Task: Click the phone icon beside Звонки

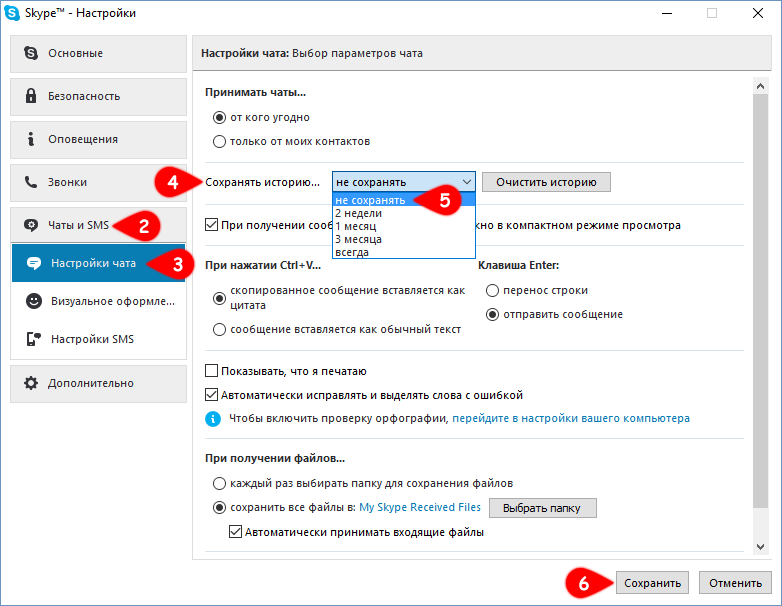Action: click(x=31, y=182)
